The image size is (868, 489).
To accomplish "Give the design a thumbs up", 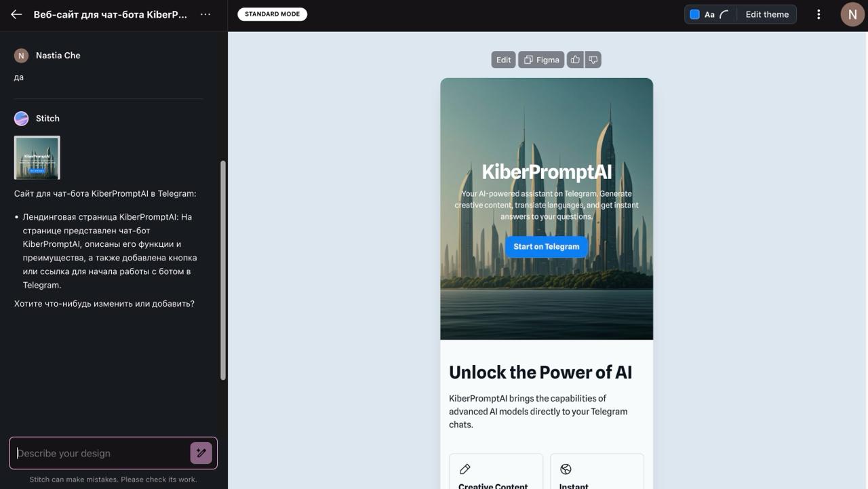I will 574,59.
